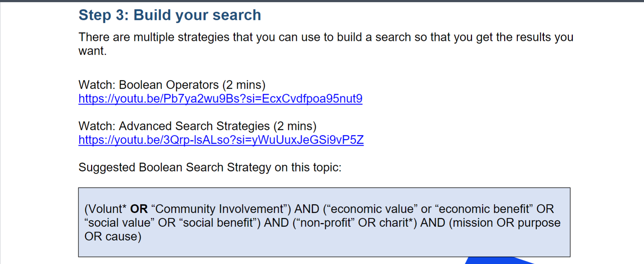Click 'Suggested Boolean Search Strategy on this topic' text
644x264 pixels.
click(x=210, y=167)
